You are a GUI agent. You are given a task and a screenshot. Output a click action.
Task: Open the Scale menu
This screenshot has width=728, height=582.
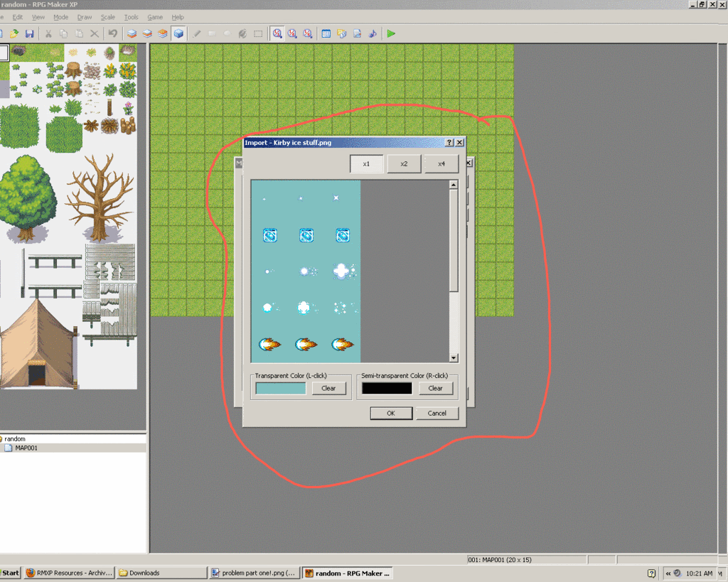point(108,17)
